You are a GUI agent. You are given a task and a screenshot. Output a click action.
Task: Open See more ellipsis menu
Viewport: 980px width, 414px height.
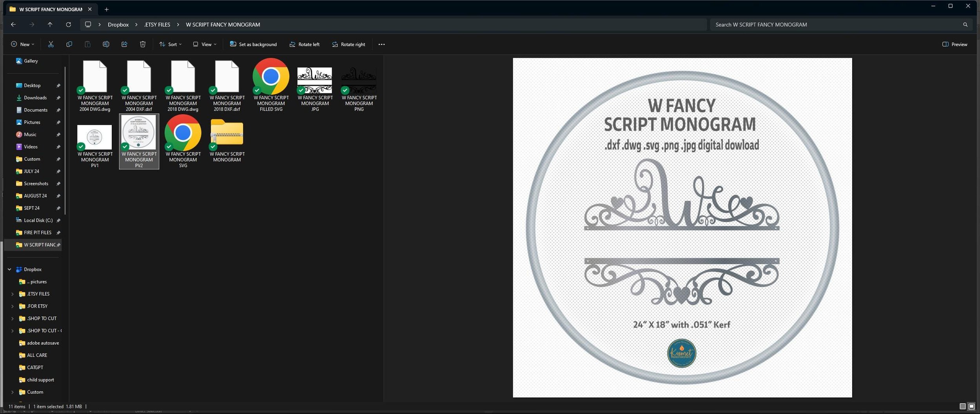point(381,44)
